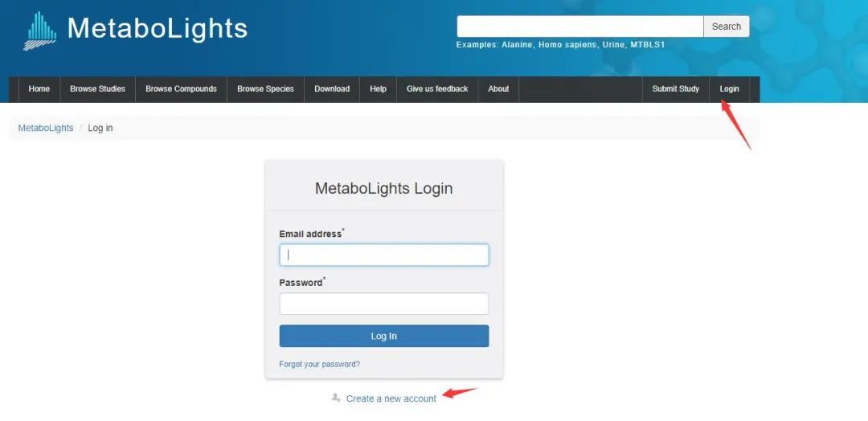Open the About page
Screen dimensions: 868x421
pyautogui.click(x=498, y=89)
